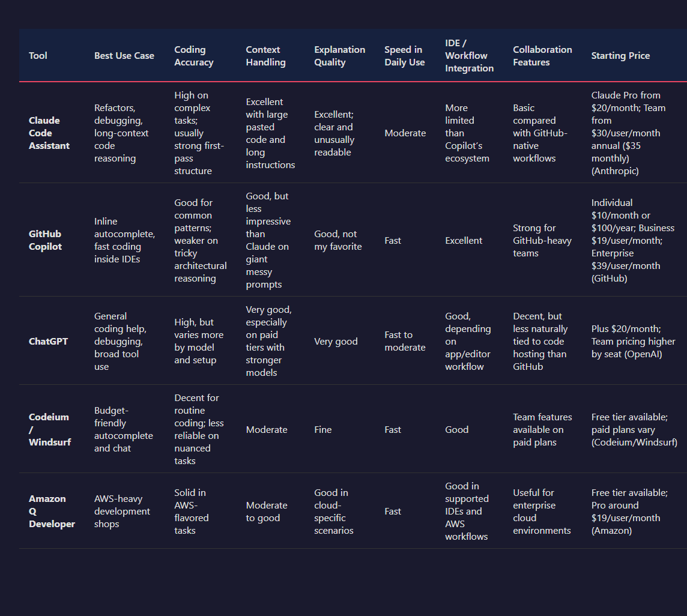
Task: Select the Moderate speed cell for Claude
Action: point(405,133)
